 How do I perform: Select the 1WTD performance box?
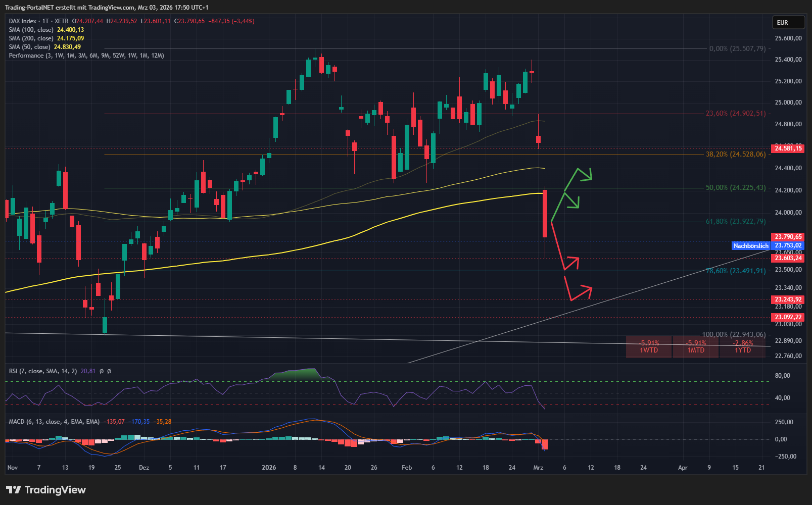point(649,346)
